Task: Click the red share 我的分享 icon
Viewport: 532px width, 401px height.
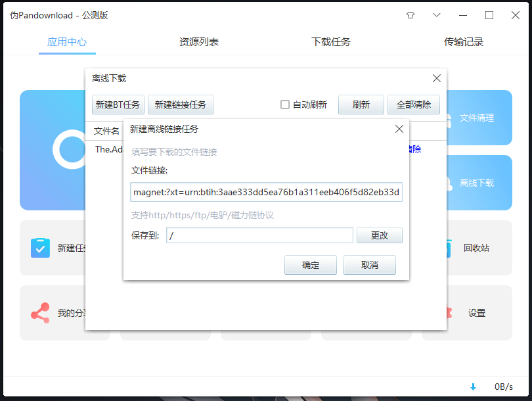Action: point(40,313)
